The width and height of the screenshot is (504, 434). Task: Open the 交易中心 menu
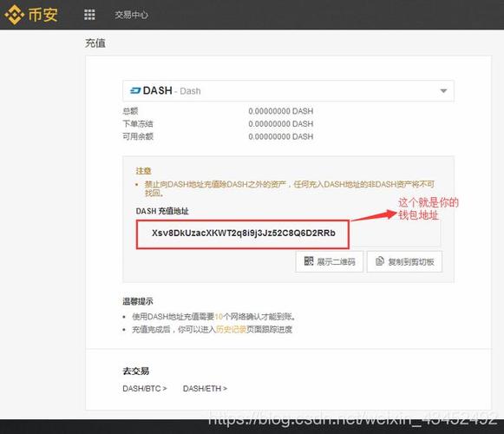(x=131, y=15)
